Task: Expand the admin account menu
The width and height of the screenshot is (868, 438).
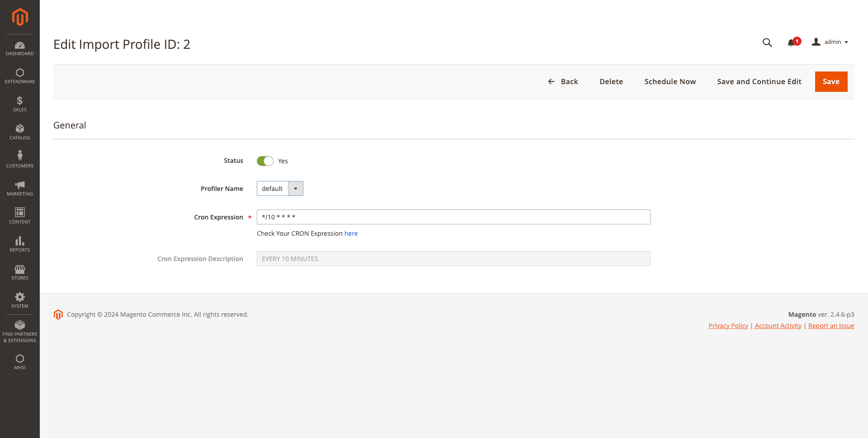Action: tap(830, 42)
